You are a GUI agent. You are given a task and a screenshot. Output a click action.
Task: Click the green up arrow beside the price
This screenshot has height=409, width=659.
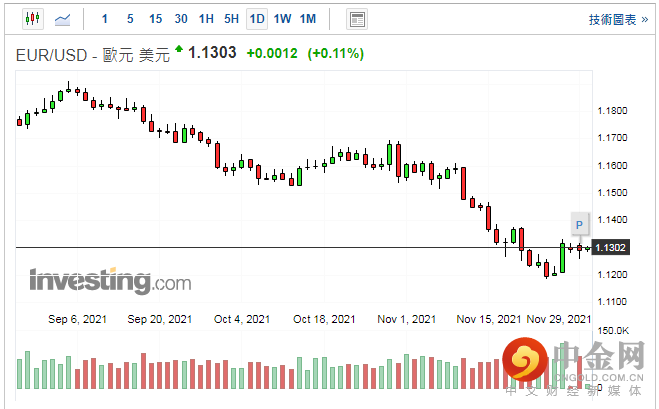179,49
